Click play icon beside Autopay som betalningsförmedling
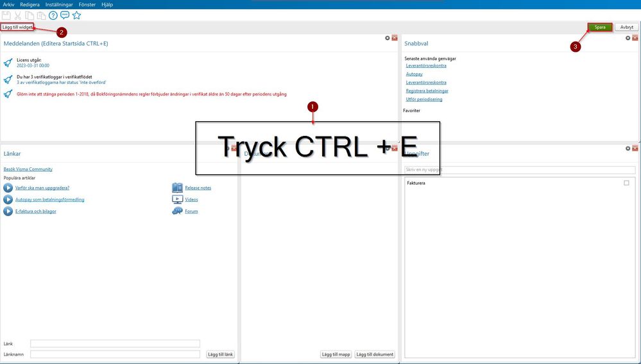This screenshot has width=641, height=364. tap(8, 199)
